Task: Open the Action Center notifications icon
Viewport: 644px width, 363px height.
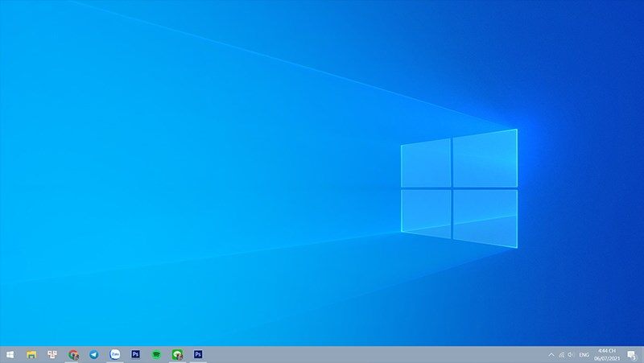Action: 632,355
